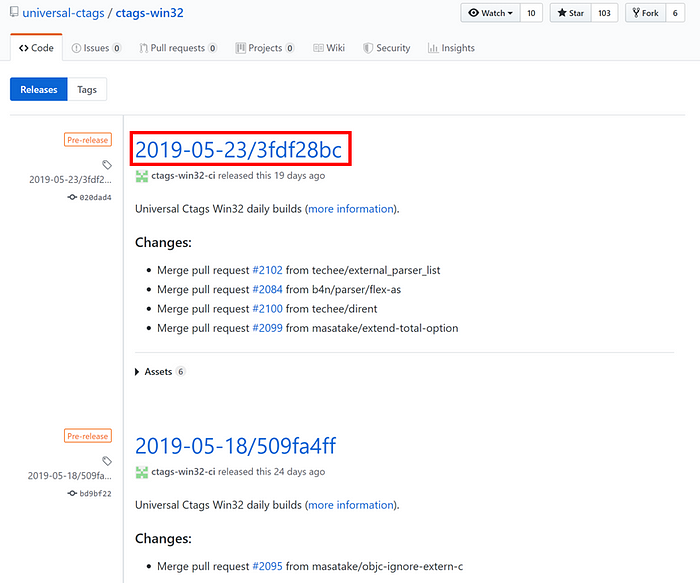Open release 2019-05-18/509fa4ff title
The image size is (700, 583).
click(235, 446)
